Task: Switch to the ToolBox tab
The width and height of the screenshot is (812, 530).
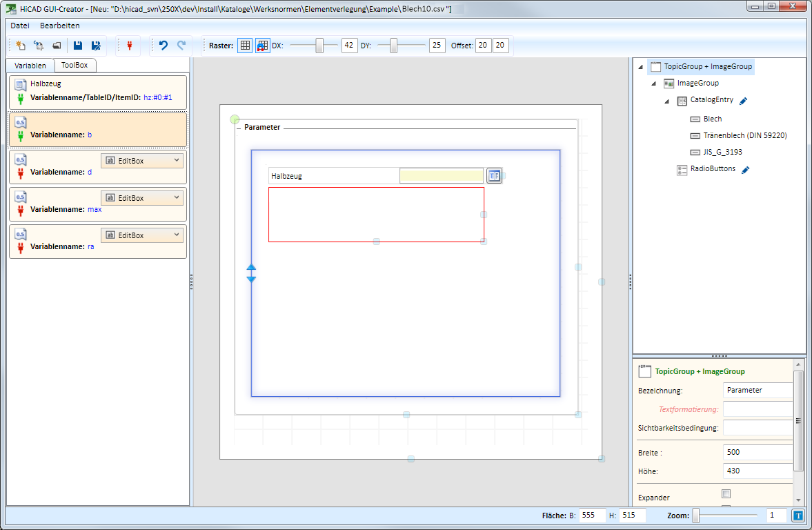Action: (x=75, y=66)
